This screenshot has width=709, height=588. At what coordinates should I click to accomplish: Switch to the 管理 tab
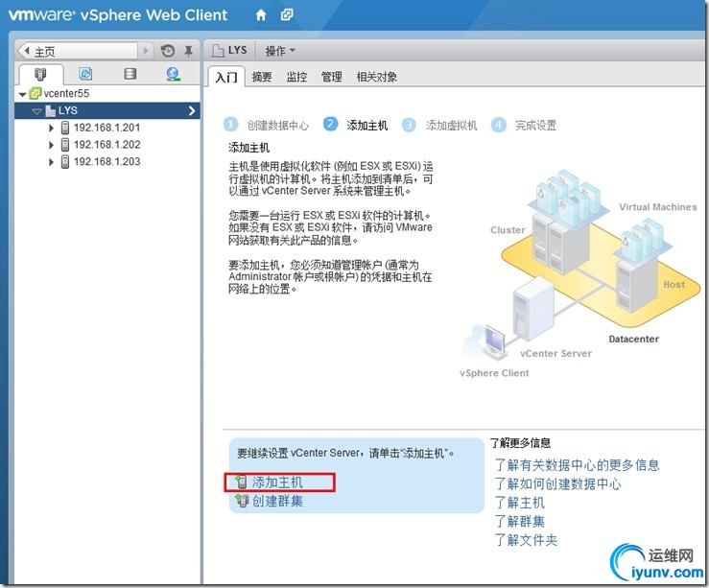(x=331, y=77)
